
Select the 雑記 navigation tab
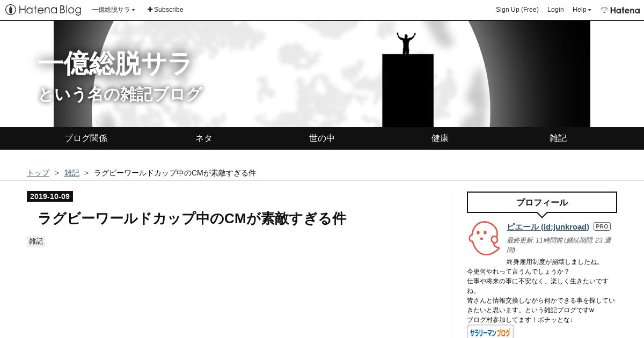point(558,138)
